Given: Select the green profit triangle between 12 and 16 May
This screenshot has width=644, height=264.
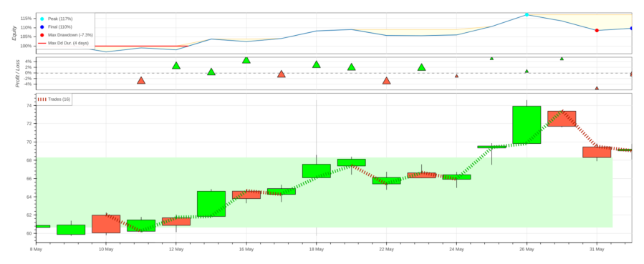Looking at the screenshot, I should click(x=211, y=72).
